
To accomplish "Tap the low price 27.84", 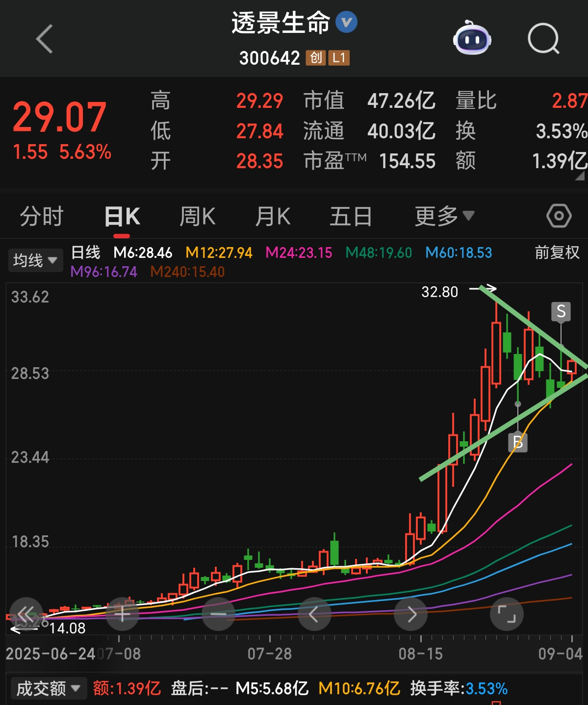I will (259, 131).
